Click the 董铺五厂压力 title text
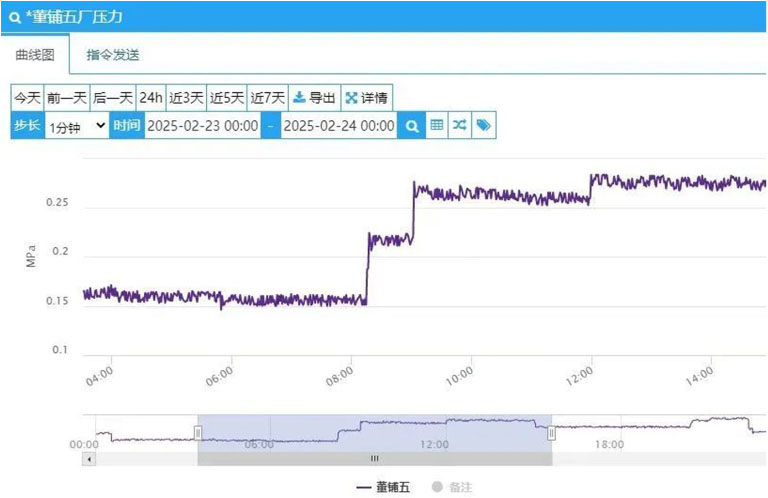Viewport: 768px width, 498px height. pos(74,18)
